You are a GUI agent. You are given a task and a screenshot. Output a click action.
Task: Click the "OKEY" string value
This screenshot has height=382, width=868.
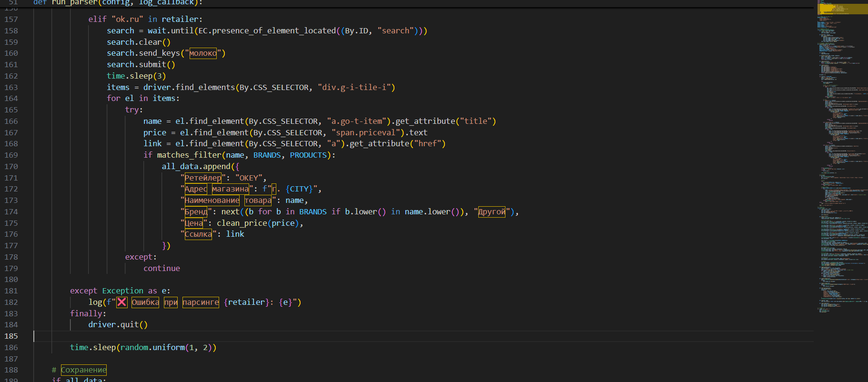tap(249, 178)
